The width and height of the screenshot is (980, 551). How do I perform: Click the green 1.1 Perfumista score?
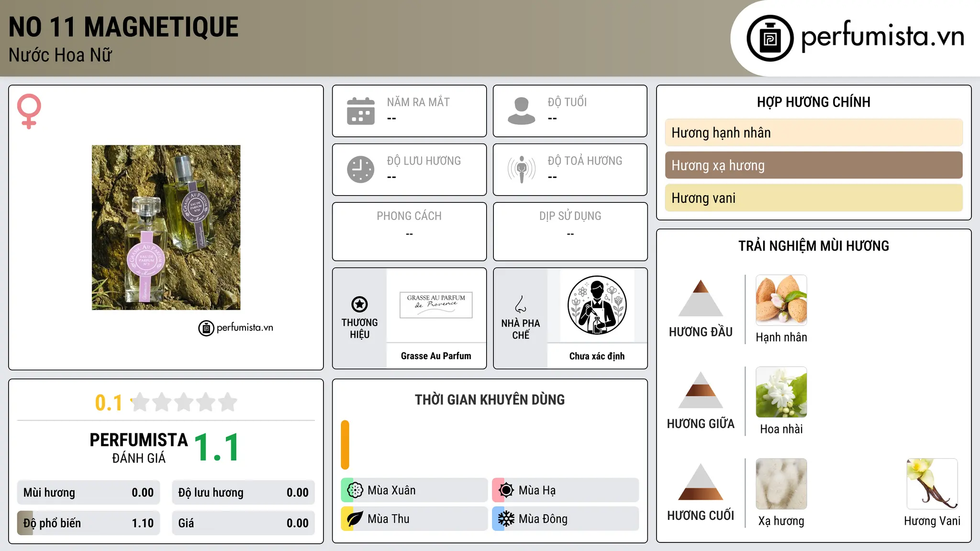[217, 448]
